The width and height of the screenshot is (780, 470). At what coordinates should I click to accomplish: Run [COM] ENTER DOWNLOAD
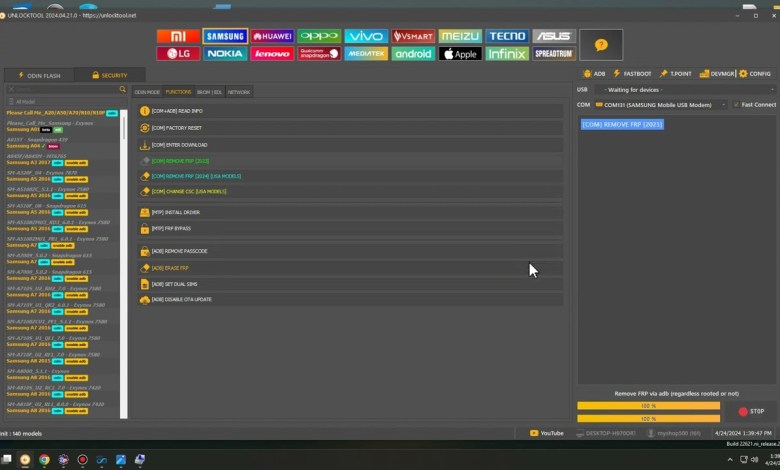[351, 145]
